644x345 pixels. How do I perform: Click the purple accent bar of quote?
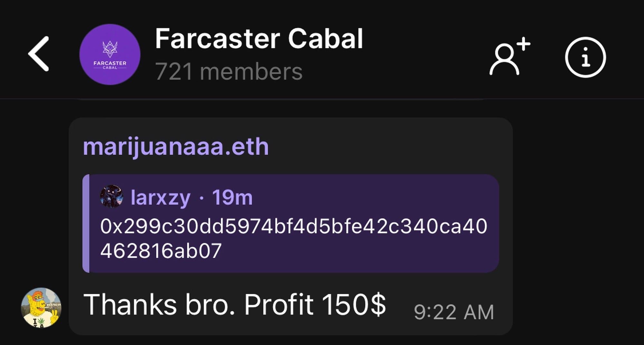(86, 223)
